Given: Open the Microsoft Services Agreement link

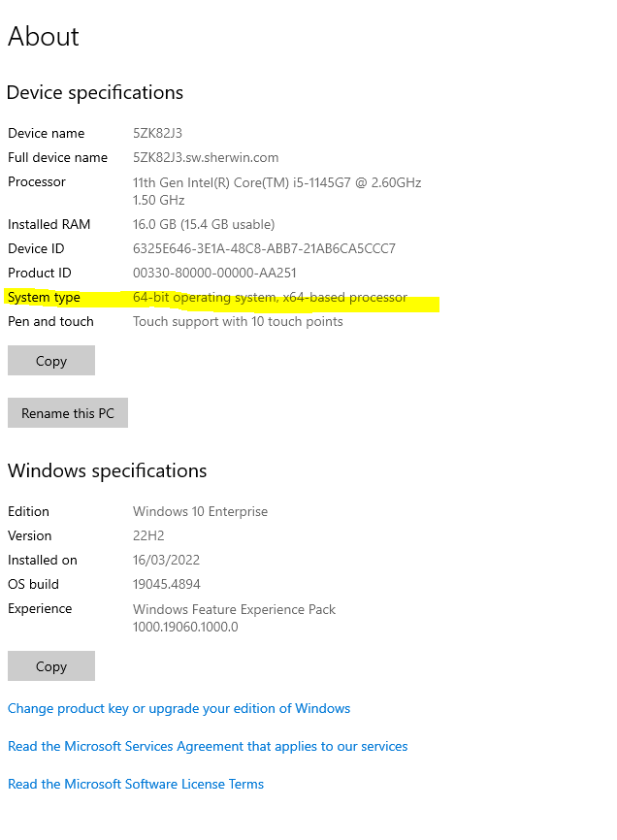Looking at the screenshot, I should point(207,746).
